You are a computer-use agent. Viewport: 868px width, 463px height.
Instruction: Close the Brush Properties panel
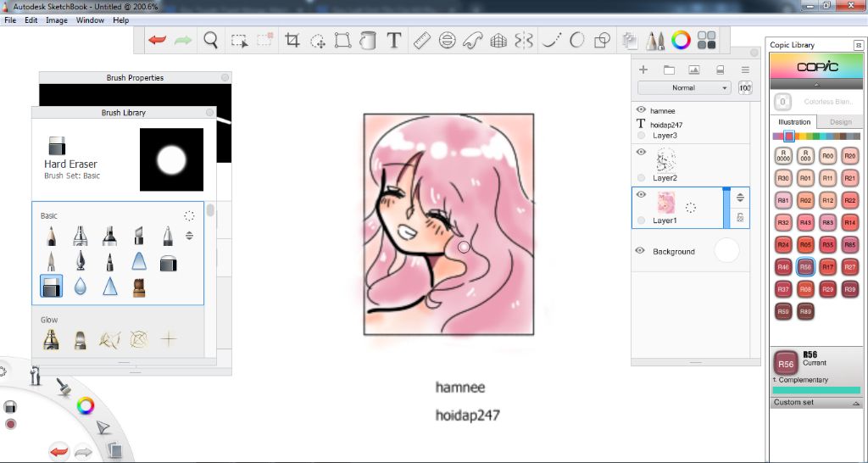[225, 77]
